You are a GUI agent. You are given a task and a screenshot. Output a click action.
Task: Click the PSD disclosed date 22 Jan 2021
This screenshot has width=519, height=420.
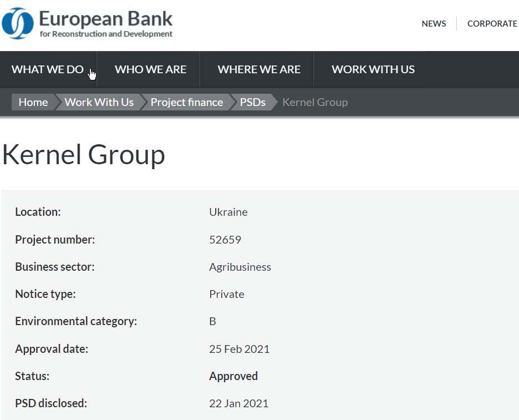pos(238,403)
